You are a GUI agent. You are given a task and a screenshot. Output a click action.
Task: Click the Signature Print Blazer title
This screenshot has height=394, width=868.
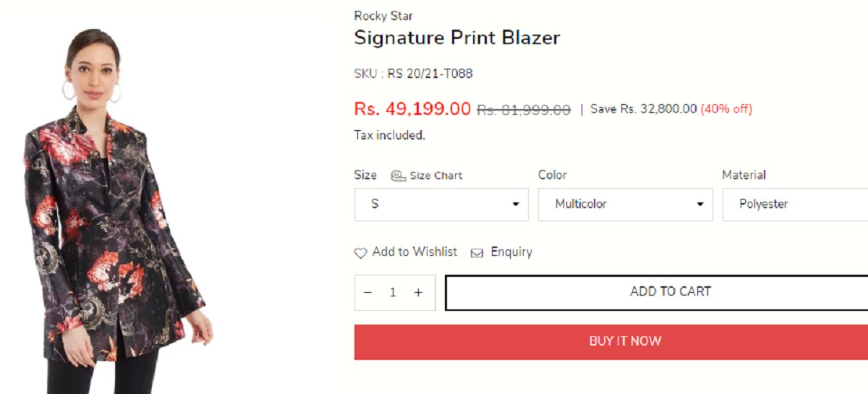(457, 38)
